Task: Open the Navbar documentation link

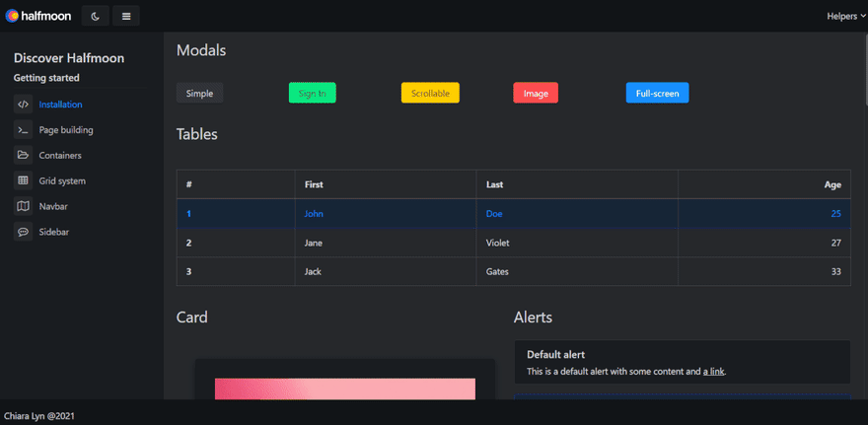Action: (x=53, y=206)
